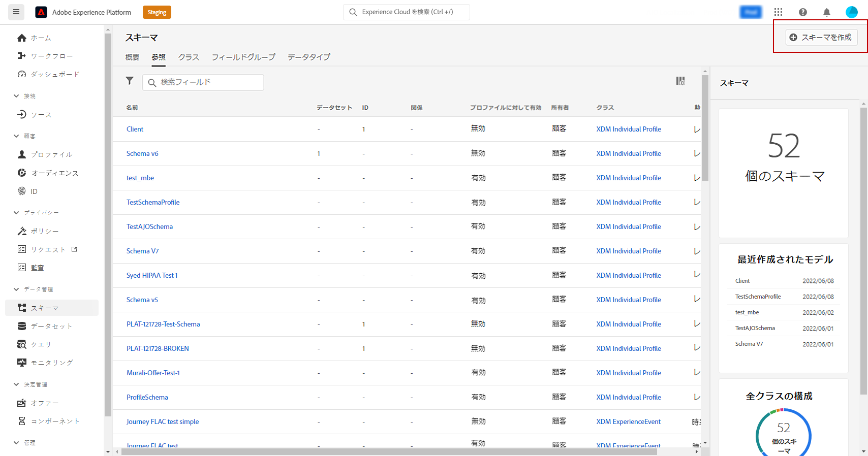The image size is (868, 456).
Task: Switch to the クラス tab
Action: (189, 57)
